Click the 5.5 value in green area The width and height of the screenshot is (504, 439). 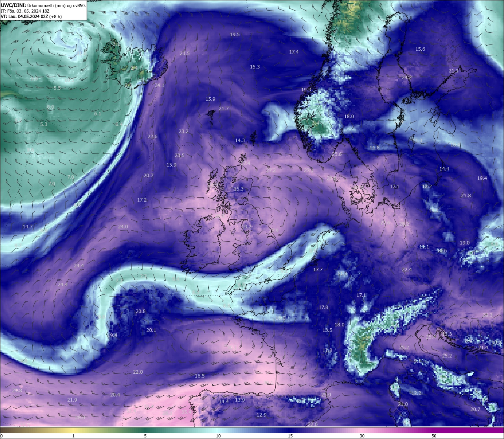pyautogui.click(x=57, y=88)
